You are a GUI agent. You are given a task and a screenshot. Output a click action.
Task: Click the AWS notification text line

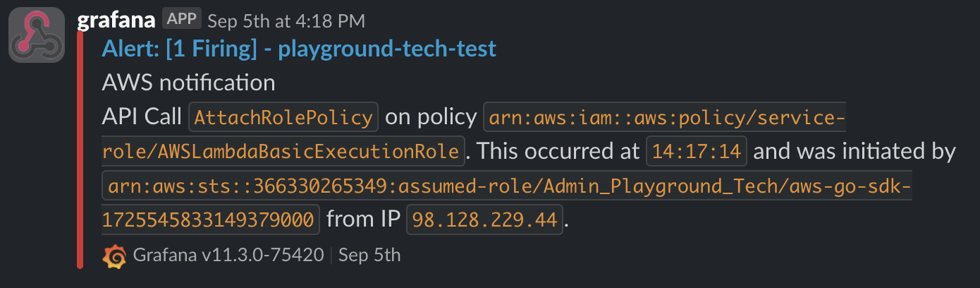188,83
